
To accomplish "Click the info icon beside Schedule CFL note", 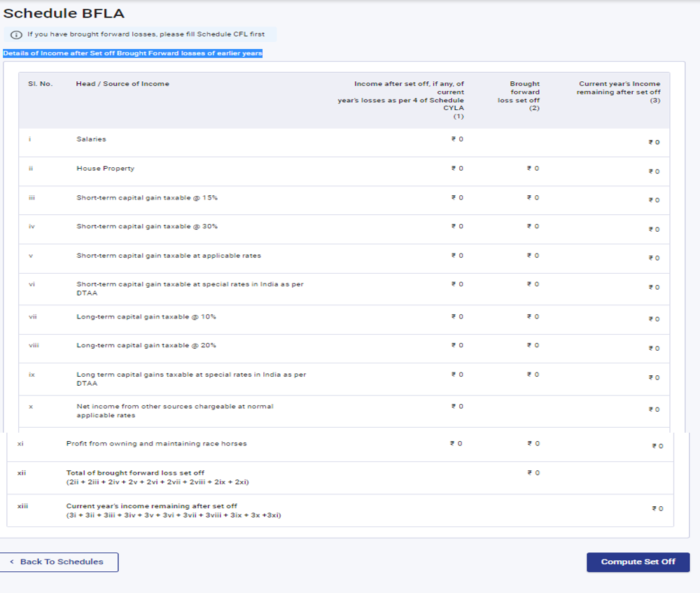I will (x=17, y=34).
